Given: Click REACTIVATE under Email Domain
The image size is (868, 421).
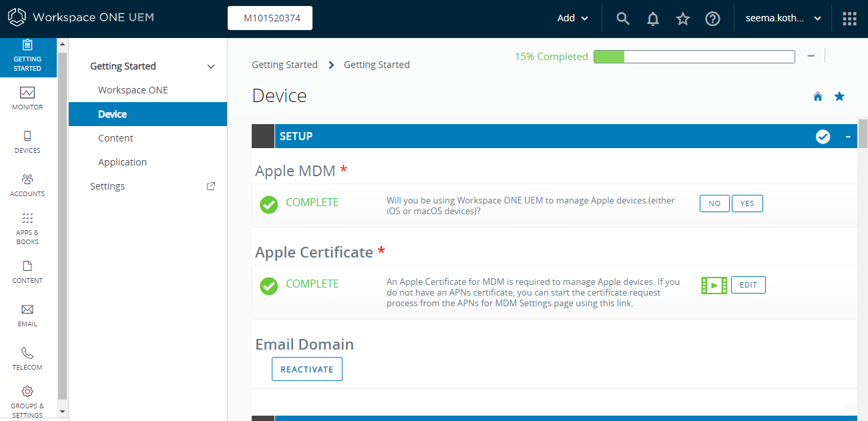Looking at the screenshot, I should (307, 369).
